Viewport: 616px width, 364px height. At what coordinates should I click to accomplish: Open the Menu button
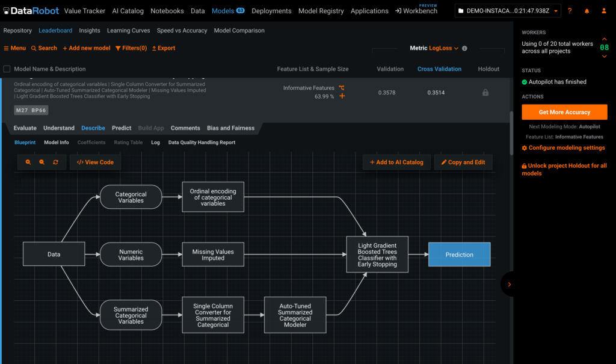click(x=14, y=48)
